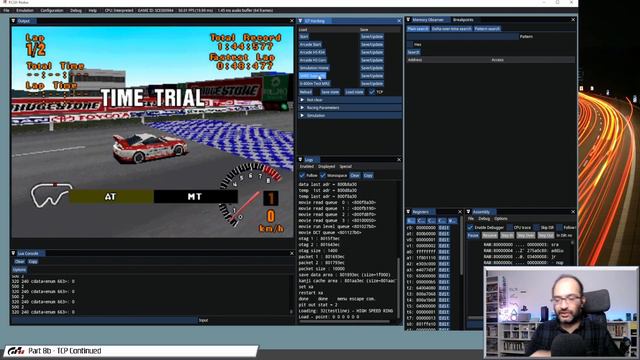Collapse the Lua Console panel triangle icon

pyautogui.click(x=13, y=253)
